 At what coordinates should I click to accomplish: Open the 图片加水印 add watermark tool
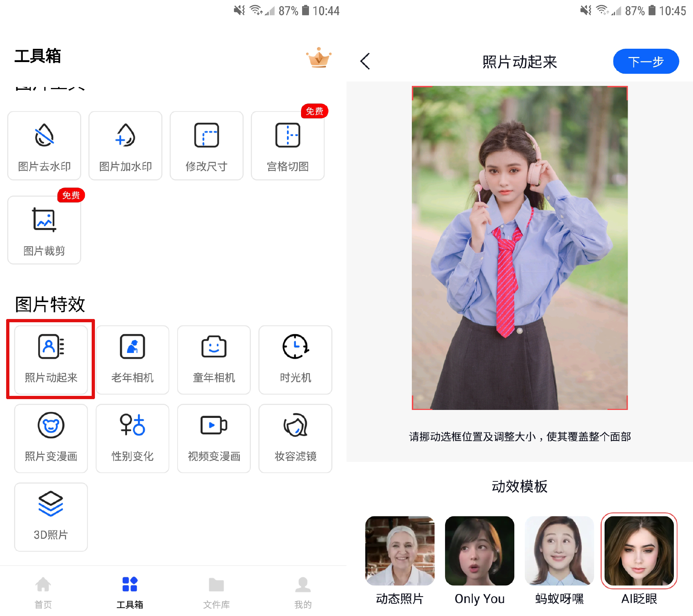(x=125, y=145)
